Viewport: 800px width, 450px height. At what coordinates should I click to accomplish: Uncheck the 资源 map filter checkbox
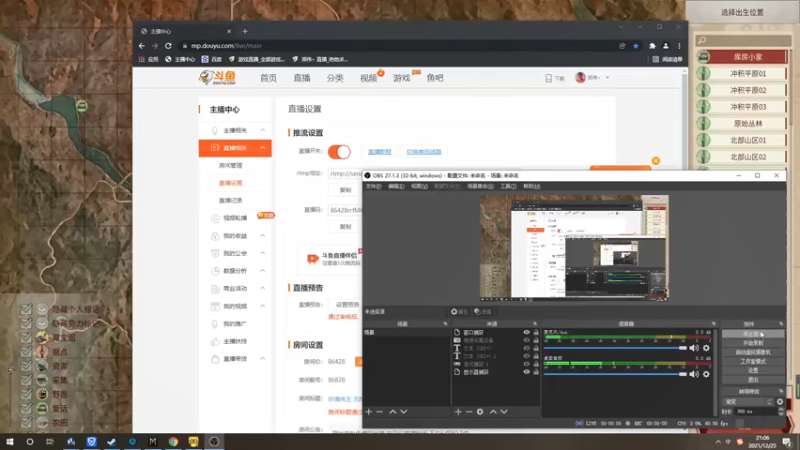[26, 366]
